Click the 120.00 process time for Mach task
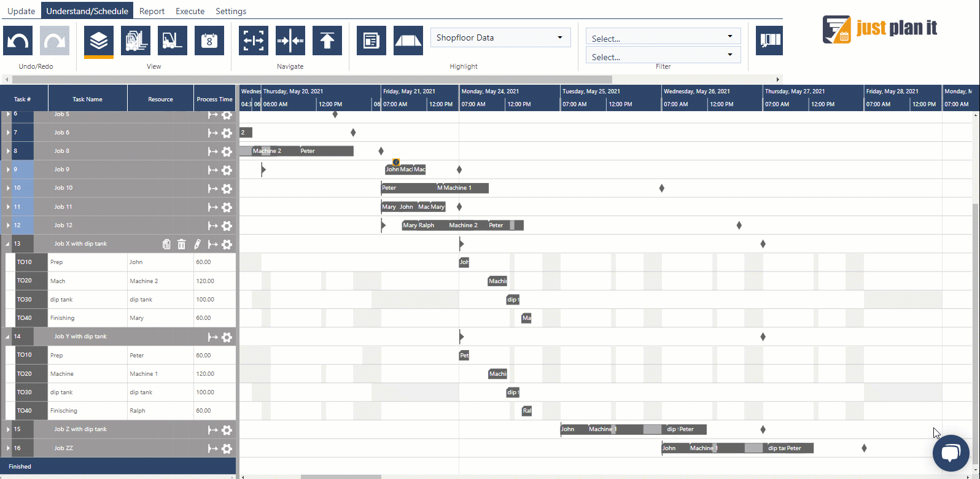Image resolution: width=980 pixels, height=479 pixels. (214, 281)
